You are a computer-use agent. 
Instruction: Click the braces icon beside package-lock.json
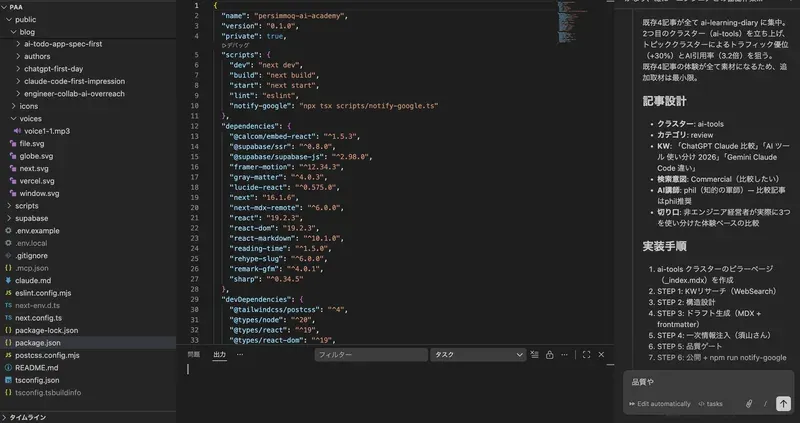(x=8, y=330)
